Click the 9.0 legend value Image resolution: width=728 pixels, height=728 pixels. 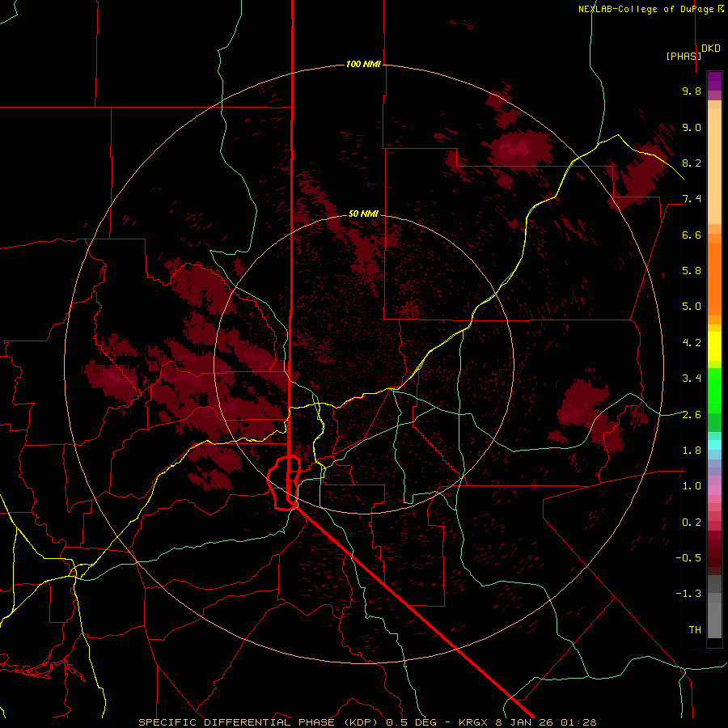tap(692, 127)
